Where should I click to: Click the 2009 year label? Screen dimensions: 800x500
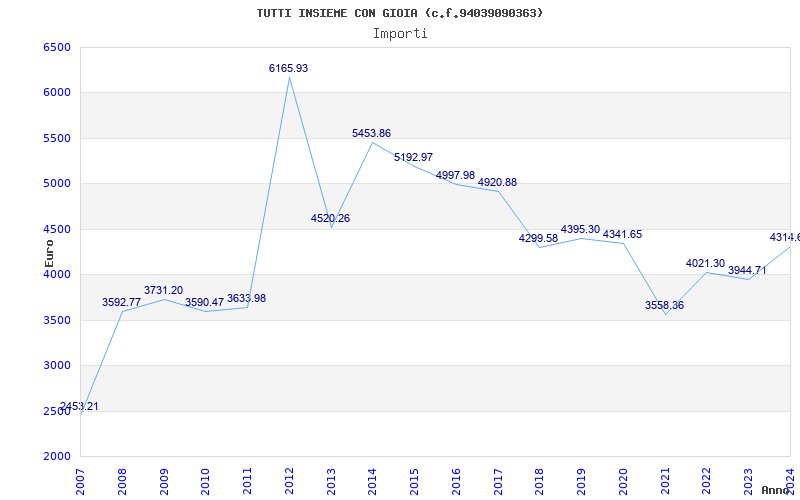pyautogui.click(x=164, y=482)
